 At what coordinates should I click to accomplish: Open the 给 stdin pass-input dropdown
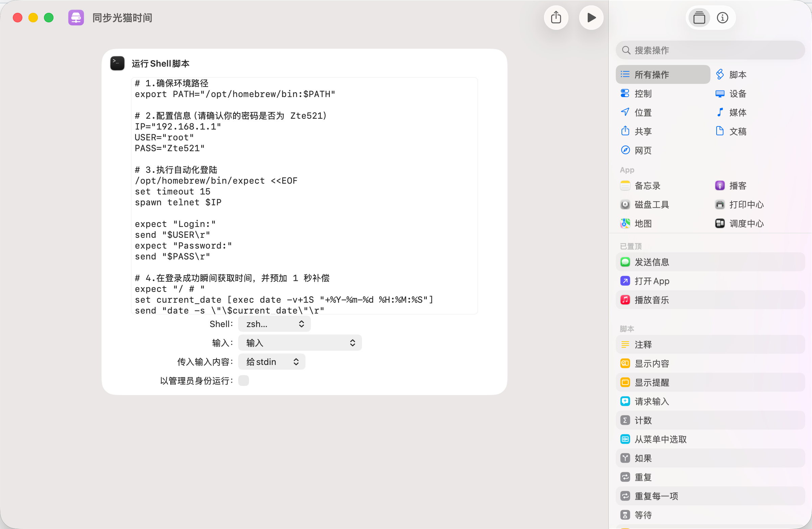pos(272,362)
